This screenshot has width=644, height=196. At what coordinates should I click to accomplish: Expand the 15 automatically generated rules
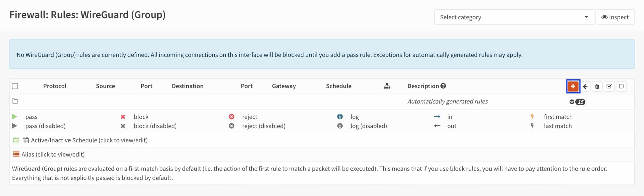click(x=577, y=102)
